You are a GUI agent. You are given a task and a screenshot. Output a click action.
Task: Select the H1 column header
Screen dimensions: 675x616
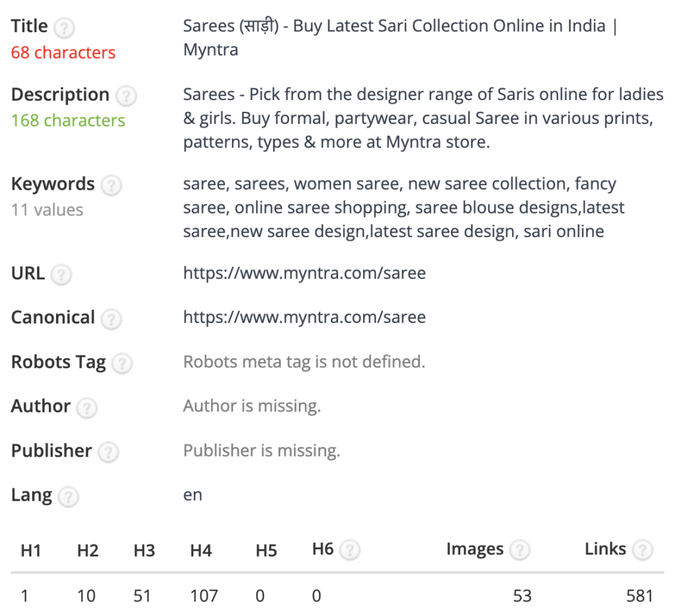coord(30,551)
